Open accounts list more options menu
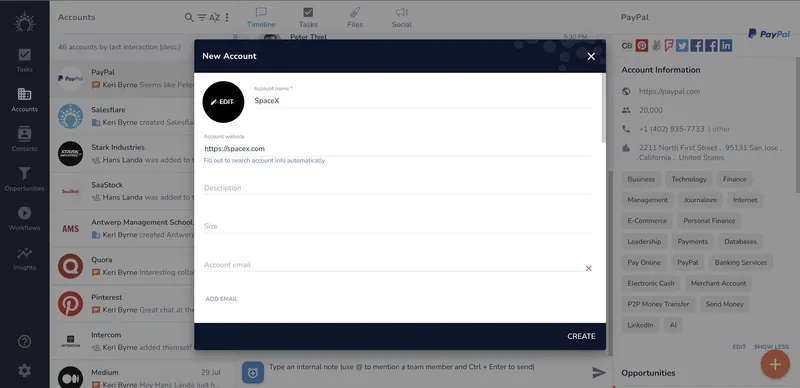 pos(227,17)
